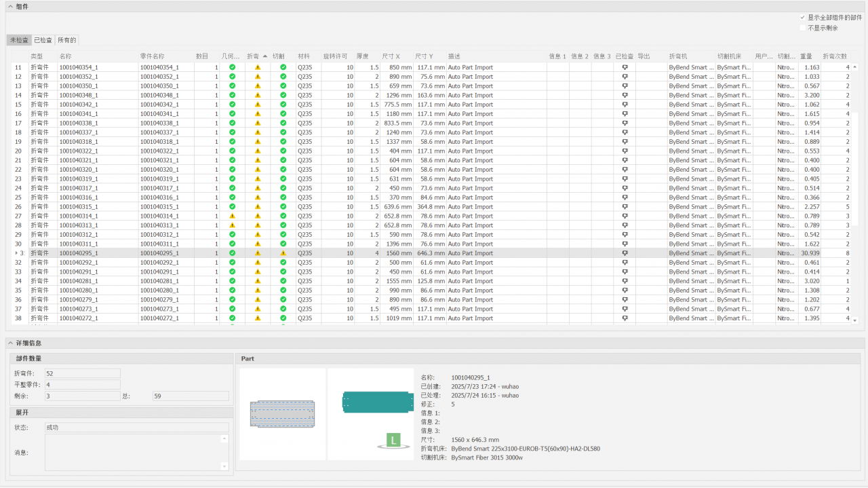Image resolution: width=868 pixels, height=488 pixels.
Task: Click bending warning icon for part 1001040354_1
Action: pyautogui.click(x=258, y=68)
